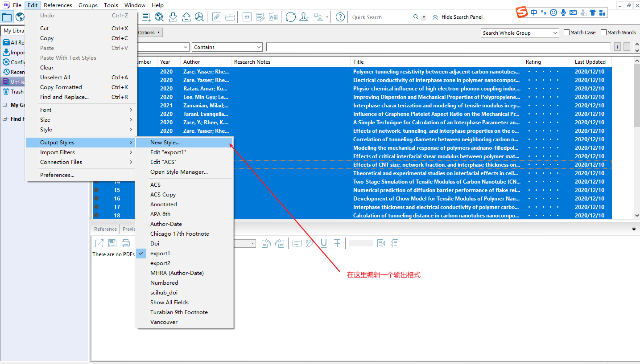Select the checked export1 output style

[160, 254]
